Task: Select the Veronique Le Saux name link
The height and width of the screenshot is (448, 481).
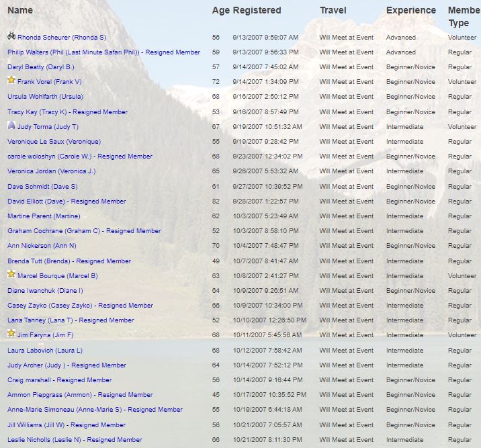Action: 54,142
